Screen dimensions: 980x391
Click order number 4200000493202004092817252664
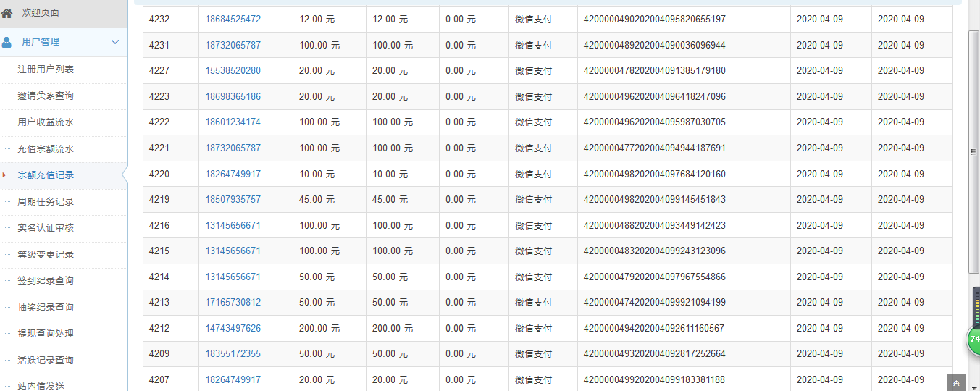pyautogui.click(x=655, y=354)
